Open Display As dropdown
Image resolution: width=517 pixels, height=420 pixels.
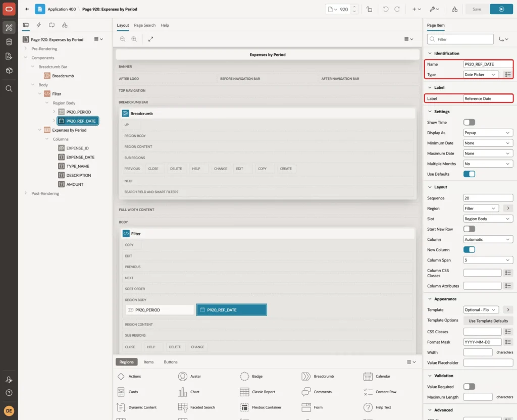coord(488,133)
